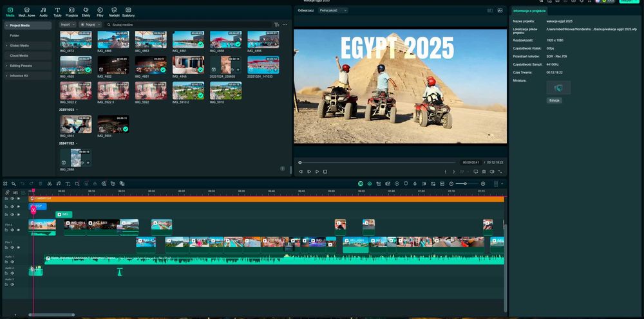The image size is (644, 319).
Task: Expand the Global Media section
Action: [x=7, y=46]
